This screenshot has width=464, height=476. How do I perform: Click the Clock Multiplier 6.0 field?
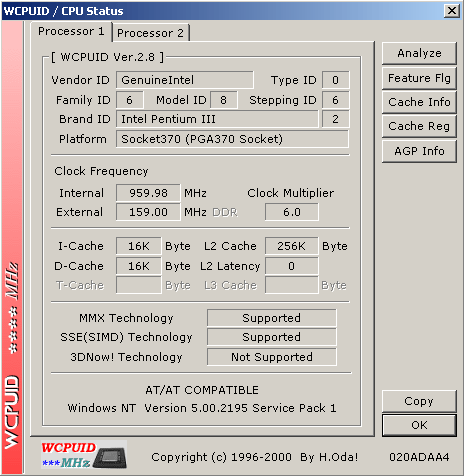[x=292, y=212]
